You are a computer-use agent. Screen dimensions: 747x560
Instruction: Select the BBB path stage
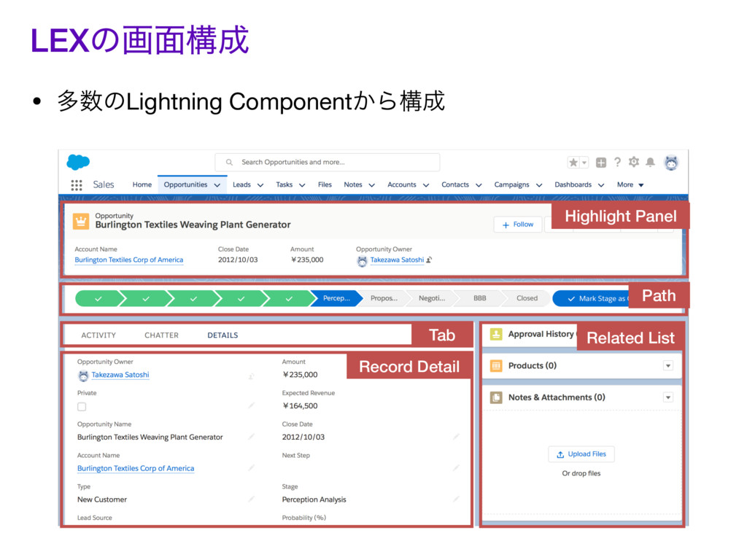pos(480,298)
